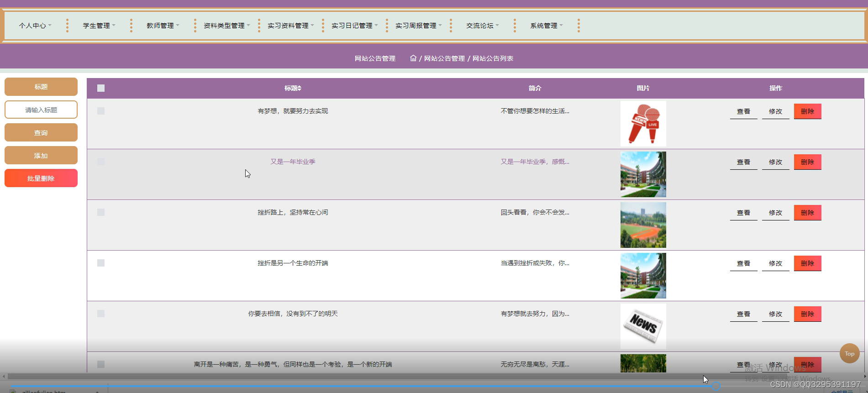
Task: Expand the 实习日记管理 menu
Action: pyautogui.click(x=355, y=26)
